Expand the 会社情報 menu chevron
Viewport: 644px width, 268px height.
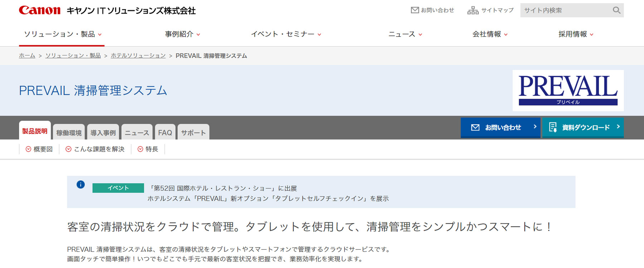tap(506, 35)
